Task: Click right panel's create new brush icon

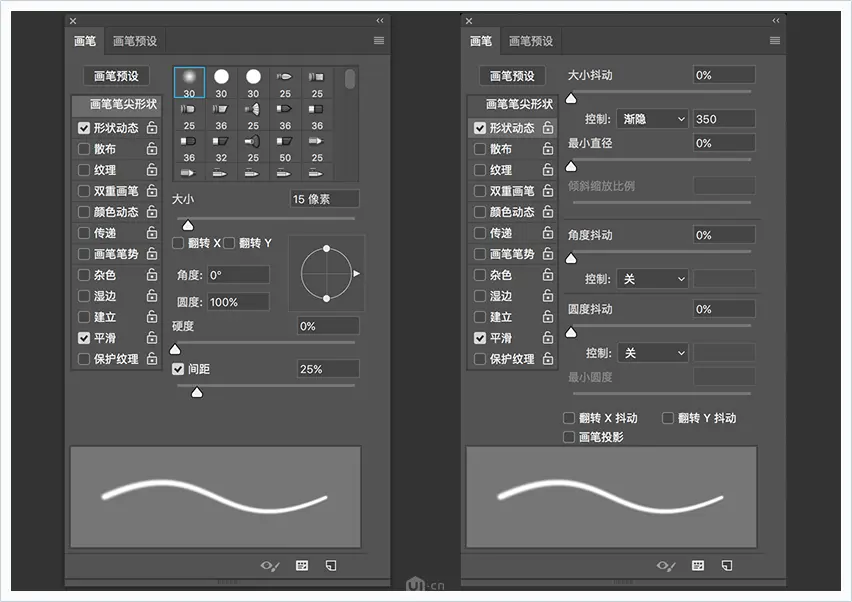Action: click(x=726, y=566)
